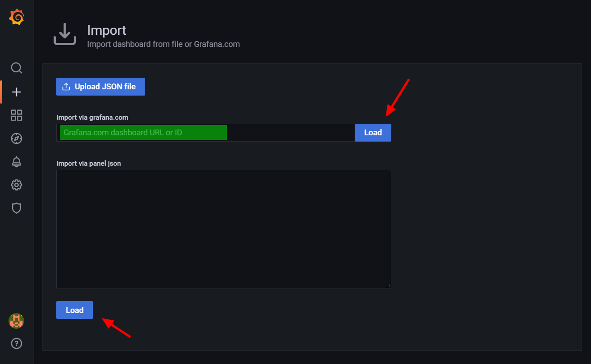
Task: Open Help via the question mark icon
Action: coord(17,343)
